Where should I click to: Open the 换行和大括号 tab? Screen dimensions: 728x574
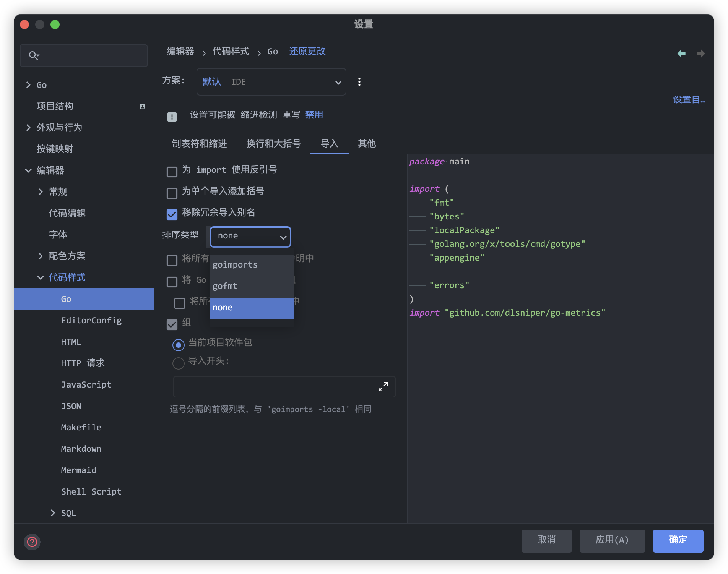273,144
